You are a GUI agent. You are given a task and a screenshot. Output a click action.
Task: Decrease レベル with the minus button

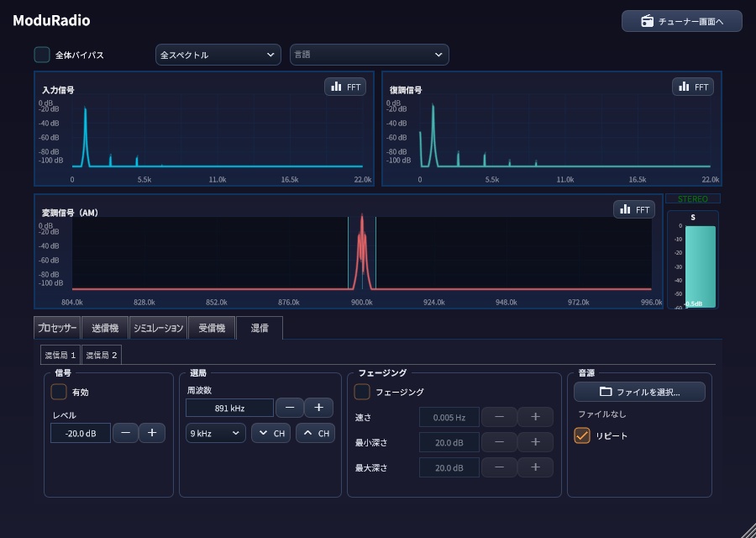(x=125, y=433)
